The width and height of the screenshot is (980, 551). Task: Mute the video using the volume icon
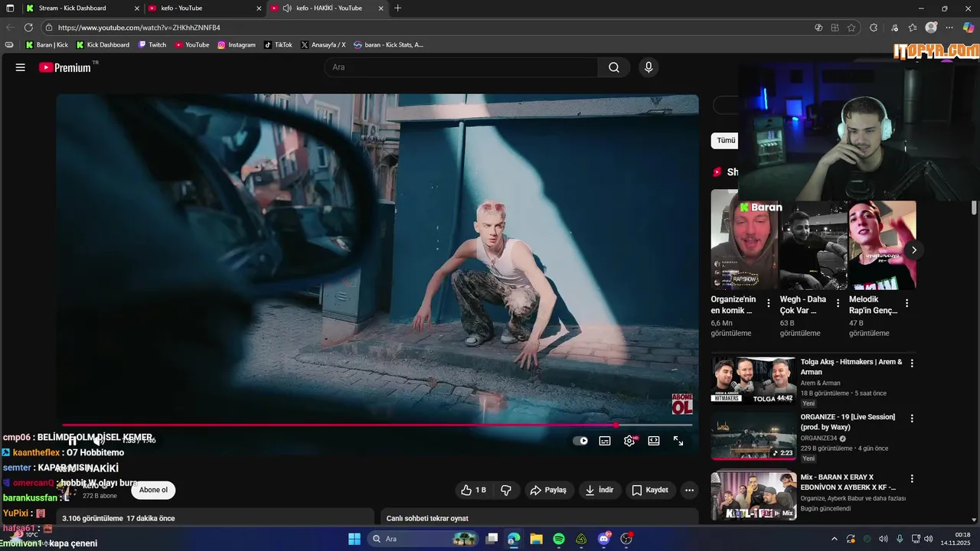click(x=98, y=441)
